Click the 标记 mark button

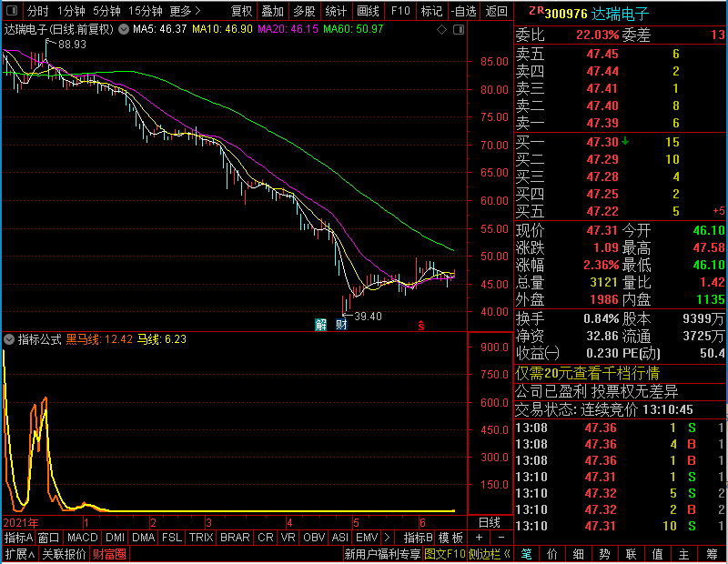coord(431,11)
